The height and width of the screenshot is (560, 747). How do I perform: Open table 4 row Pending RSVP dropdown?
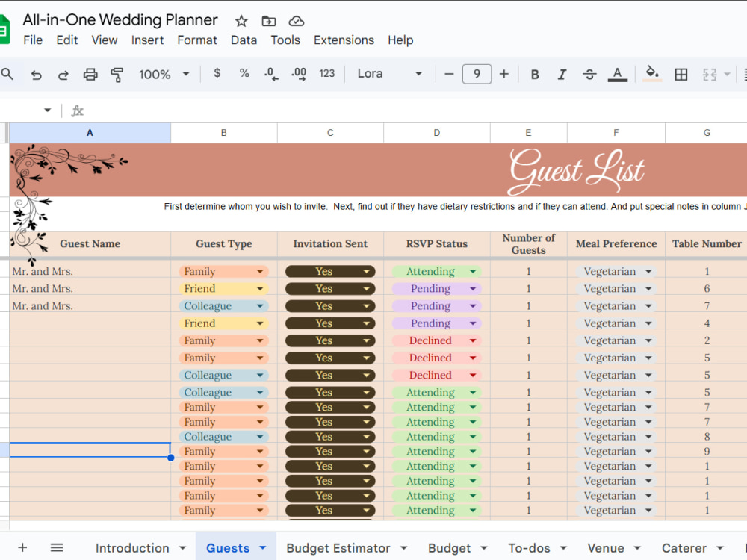[x=473, y=323]
